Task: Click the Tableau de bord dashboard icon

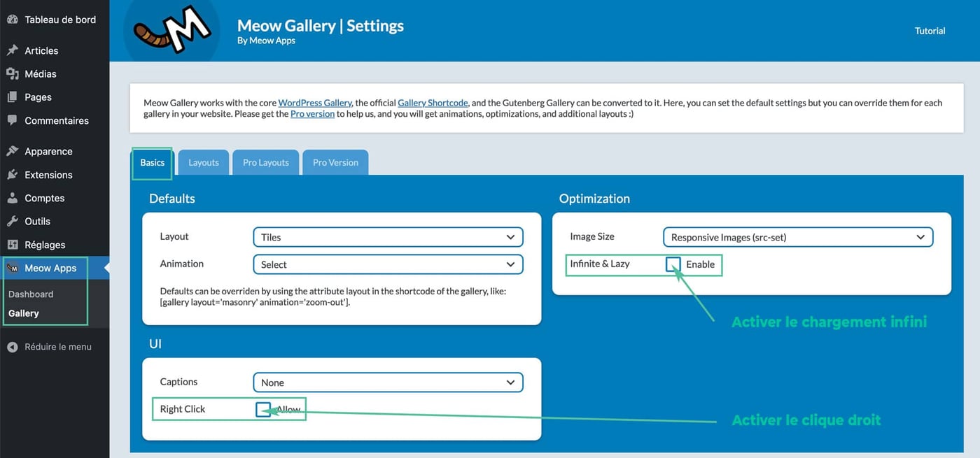Action: 12,20
